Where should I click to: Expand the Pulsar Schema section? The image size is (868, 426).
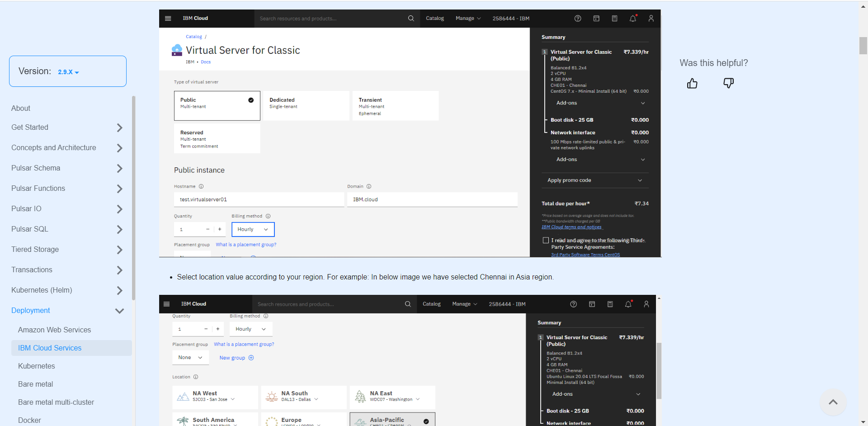point(119,168)
